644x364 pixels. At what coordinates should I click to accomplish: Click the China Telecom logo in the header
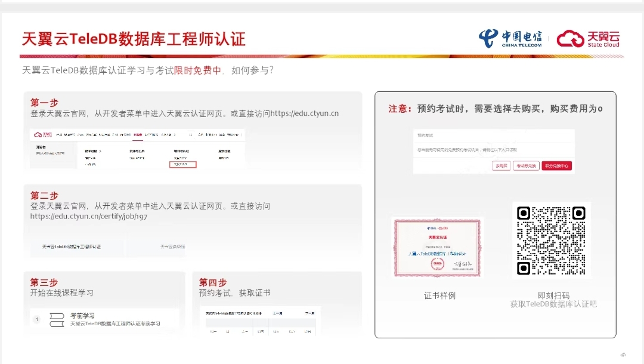coord(510,39)
